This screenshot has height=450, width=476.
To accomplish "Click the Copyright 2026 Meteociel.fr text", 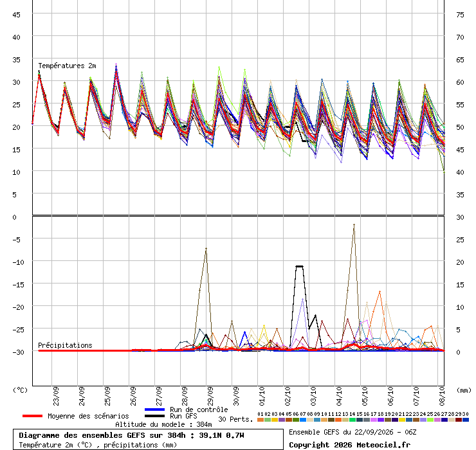I will click(349, 445).
